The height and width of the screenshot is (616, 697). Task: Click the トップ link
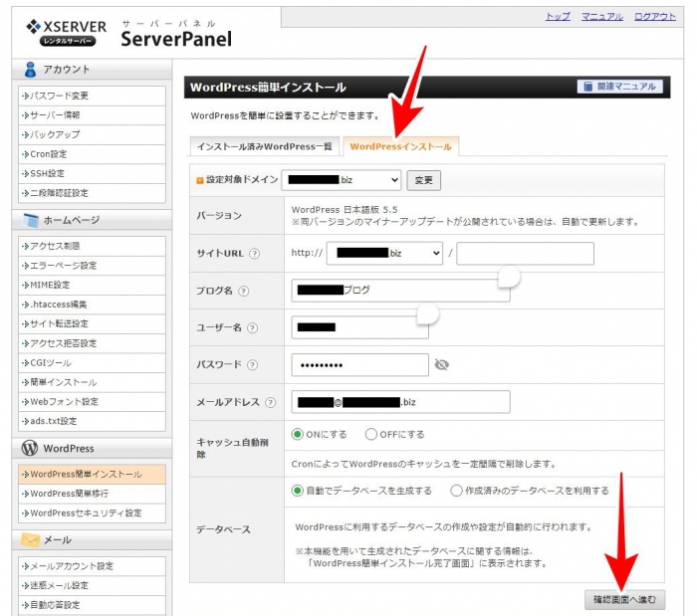[558, 17]
